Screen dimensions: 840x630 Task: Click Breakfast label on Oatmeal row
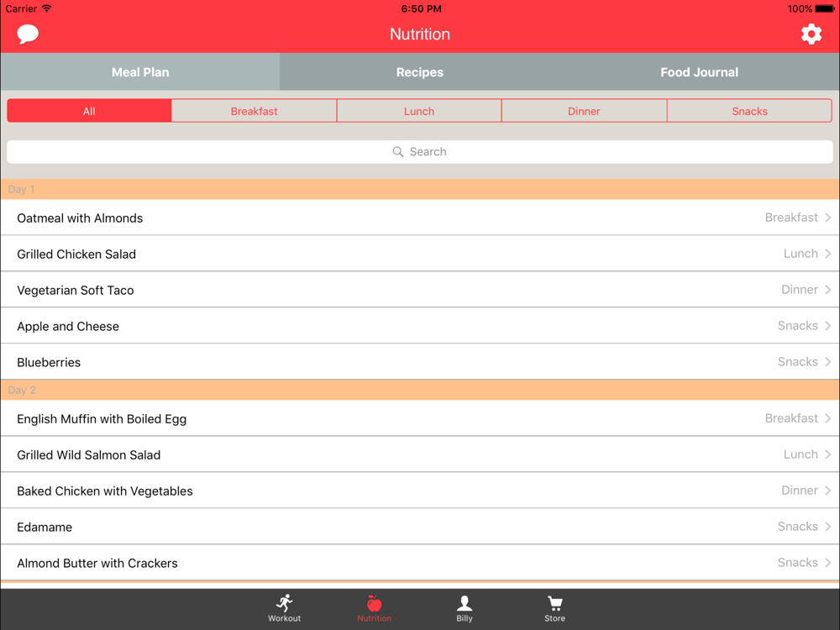[x=791, y=218]
